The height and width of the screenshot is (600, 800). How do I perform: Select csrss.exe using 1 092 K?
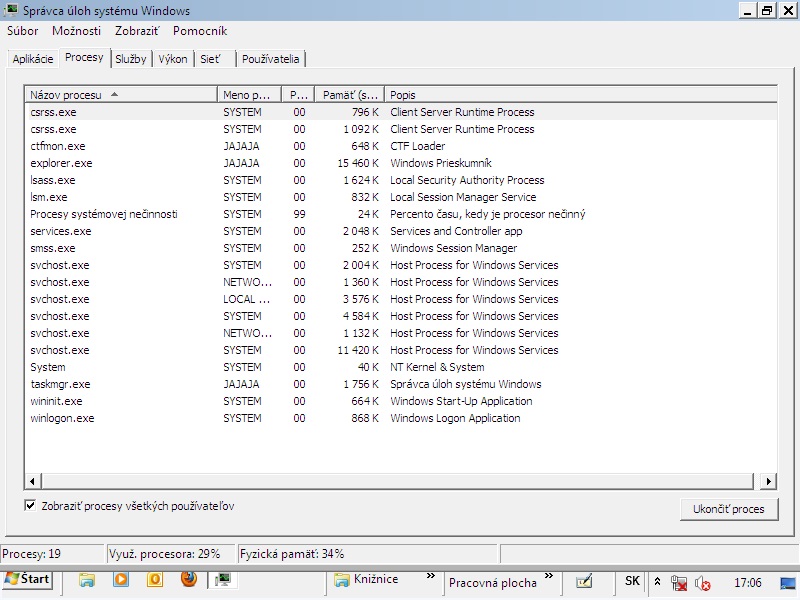click(x=401, y=129)
